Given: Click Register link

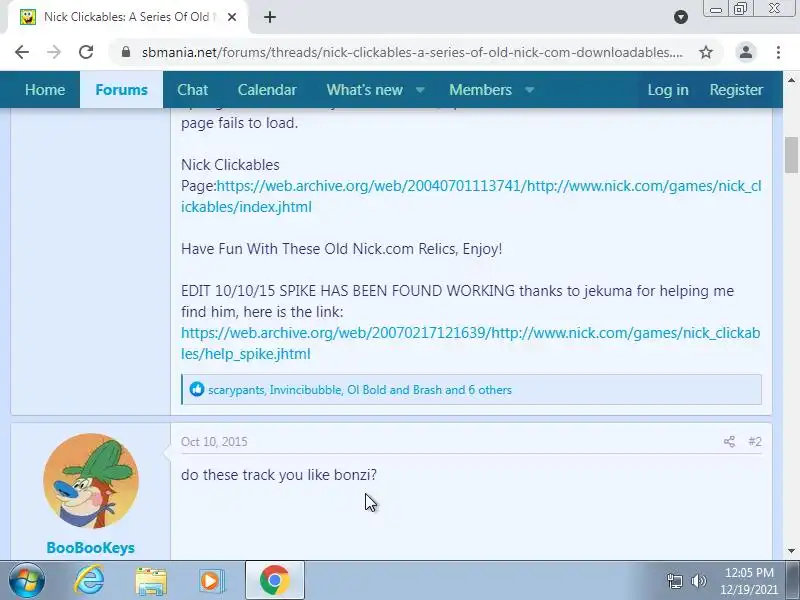Looking at the screenshot, I should coord(736,90).
